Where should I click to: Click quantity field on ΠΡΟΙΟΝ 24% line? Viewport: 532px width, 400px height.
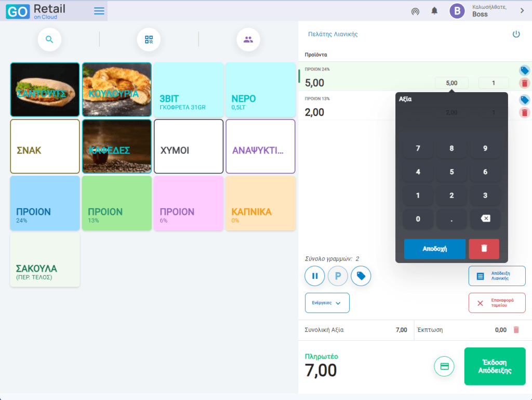pyautogui.click(x=494, y=83)
